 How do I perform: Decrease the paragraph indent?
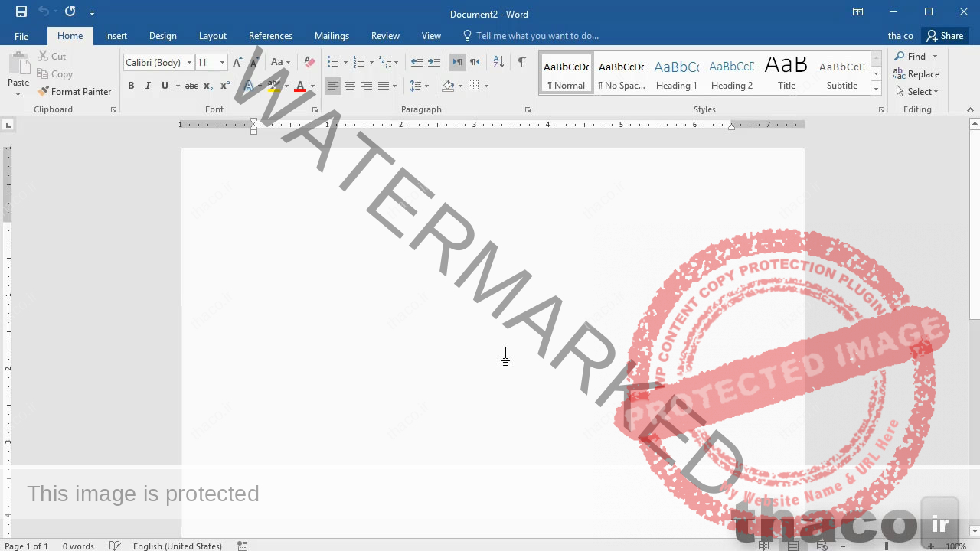coord(417,63)
